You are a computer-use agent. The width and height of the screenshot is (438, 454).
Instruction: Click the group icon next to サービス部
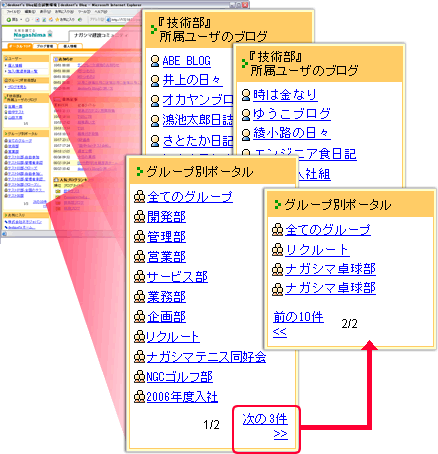click(139, 277)
